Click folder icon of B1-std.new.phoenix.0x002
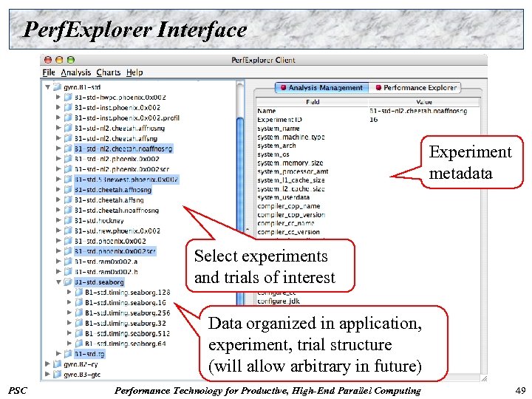 coord(68,231)
